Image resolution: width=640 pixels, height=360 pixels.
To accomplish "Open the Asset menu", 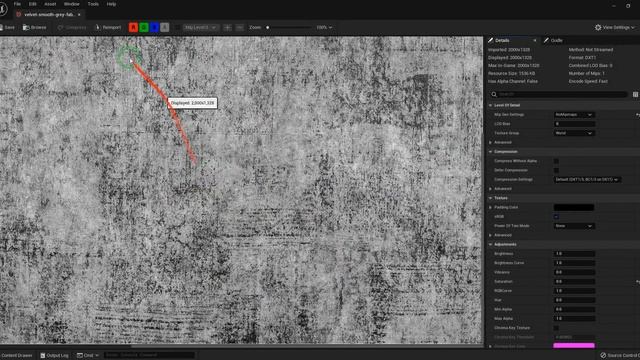I will (50, 4).
